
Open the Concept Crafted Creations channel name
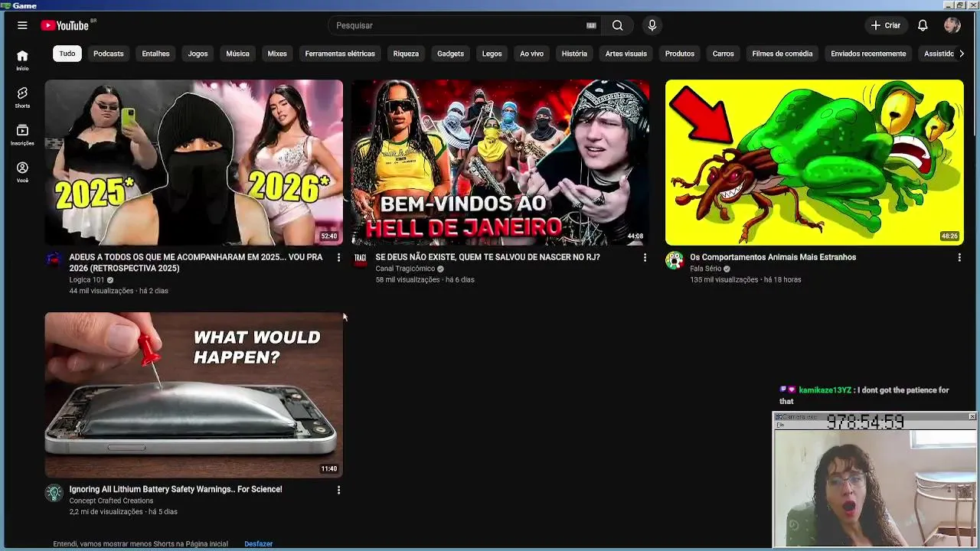(x=111, y=500)
